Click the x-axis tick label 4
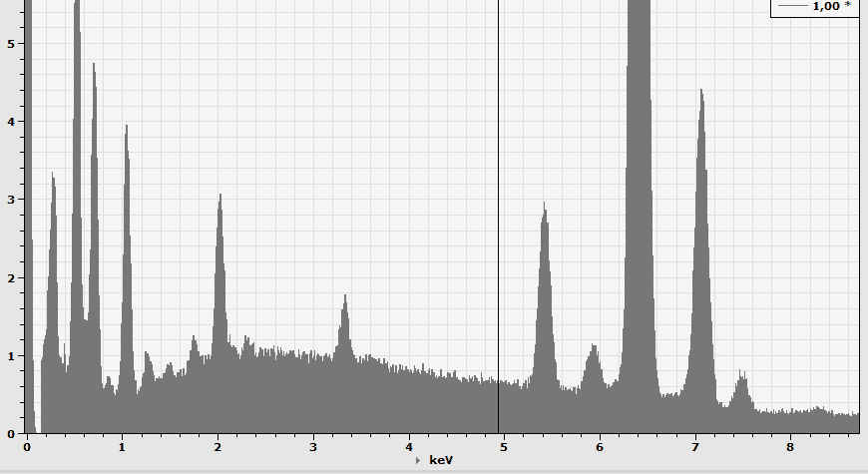 pos(409,446)
